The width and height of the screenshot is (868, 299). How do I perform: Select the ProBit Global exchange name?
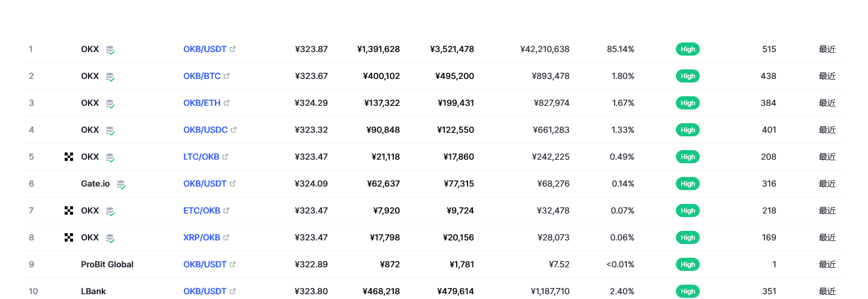pyautogui.click(x=107, y=264)
